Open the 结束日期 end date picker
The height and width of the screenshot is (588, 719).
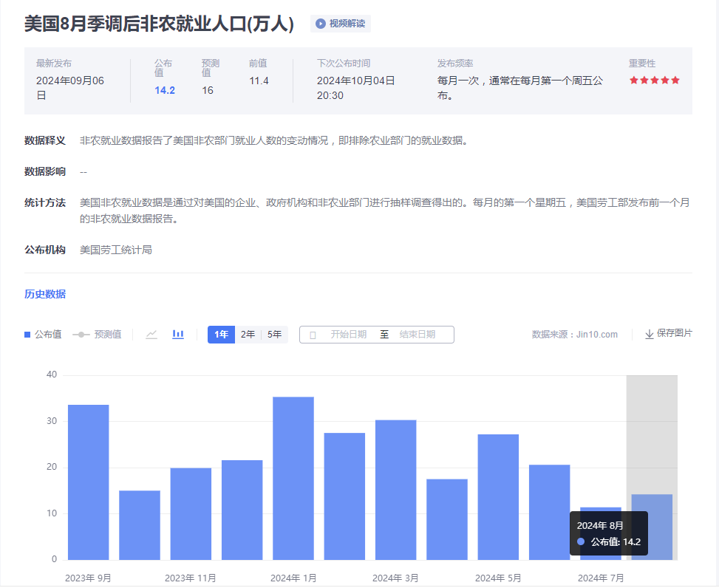[417, 335]
